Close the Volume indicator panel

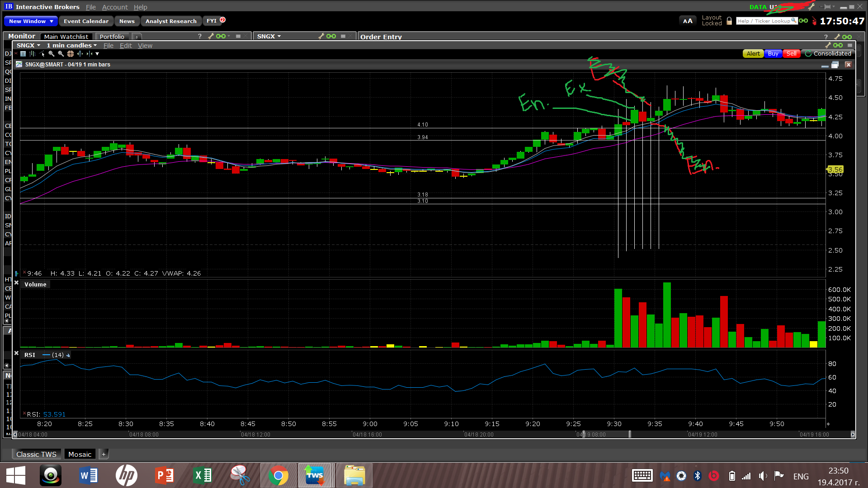[x=16, y=283]
